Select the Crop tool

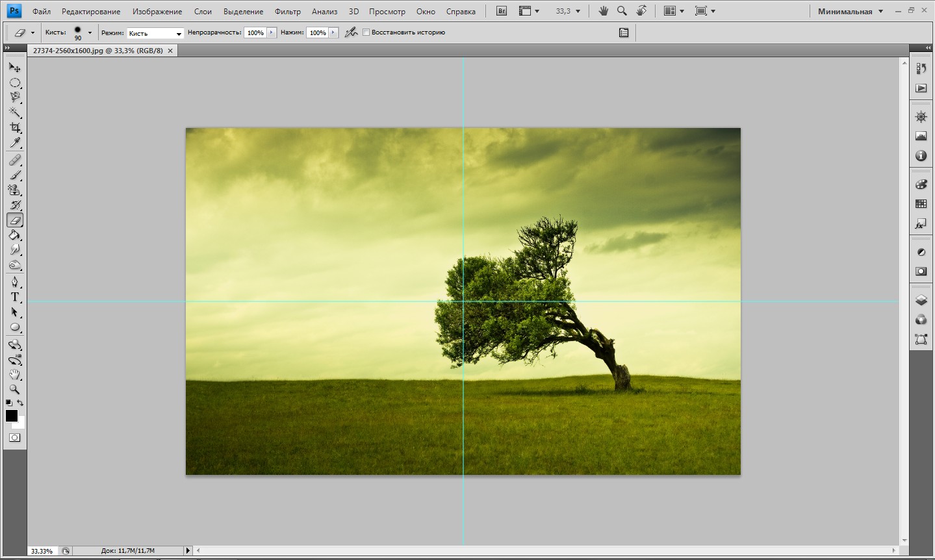tap(14, 127)
